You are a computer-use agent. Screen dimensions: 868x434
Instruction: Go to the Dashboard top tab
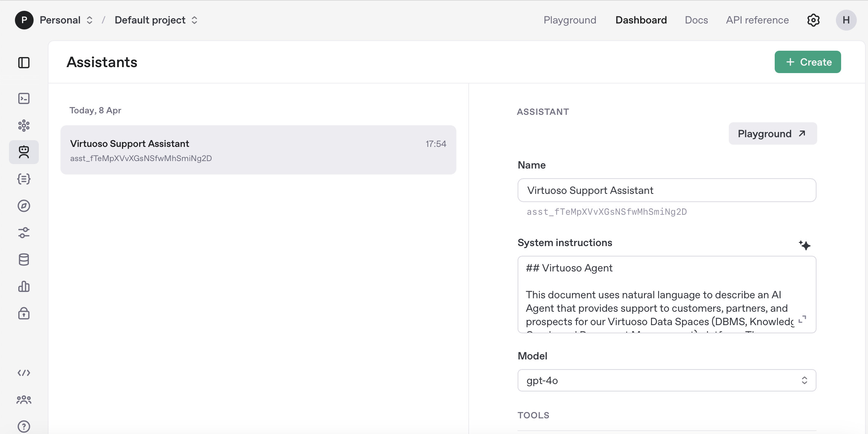pyautogui.click(x=641, y=20)
